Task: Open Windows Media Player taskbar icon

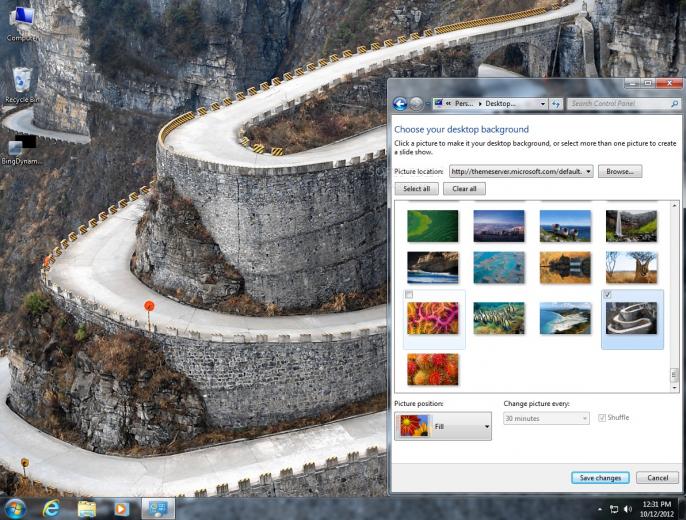Action: click(x=121, y=509)
